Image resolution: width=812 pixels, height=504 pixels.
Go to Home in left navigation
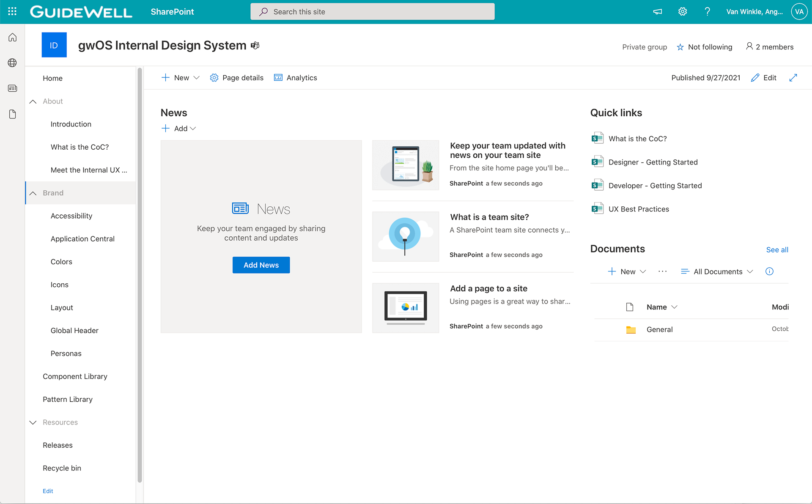click(52, 78)
